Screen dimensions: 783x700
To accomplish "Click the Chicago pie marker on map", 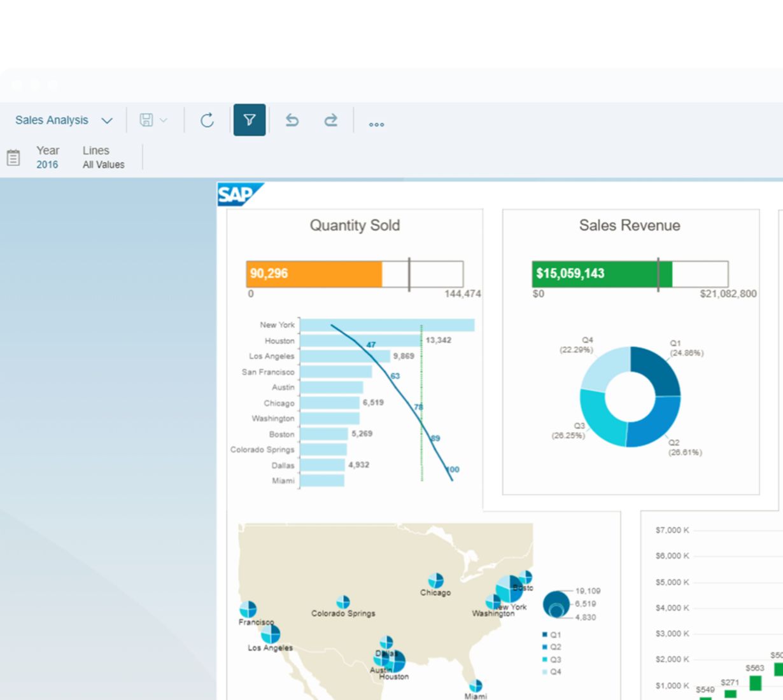I will point(435,580).
